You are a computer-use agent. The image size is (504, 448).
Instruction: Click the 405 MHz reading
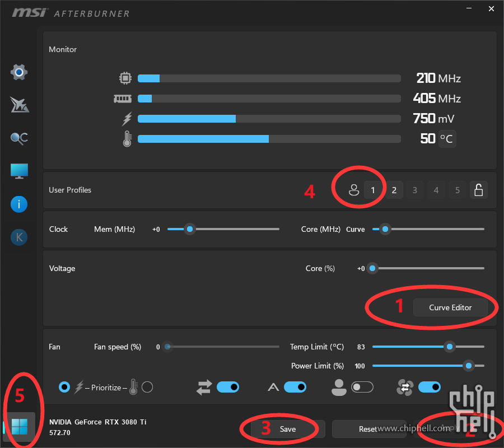[437, 99]
